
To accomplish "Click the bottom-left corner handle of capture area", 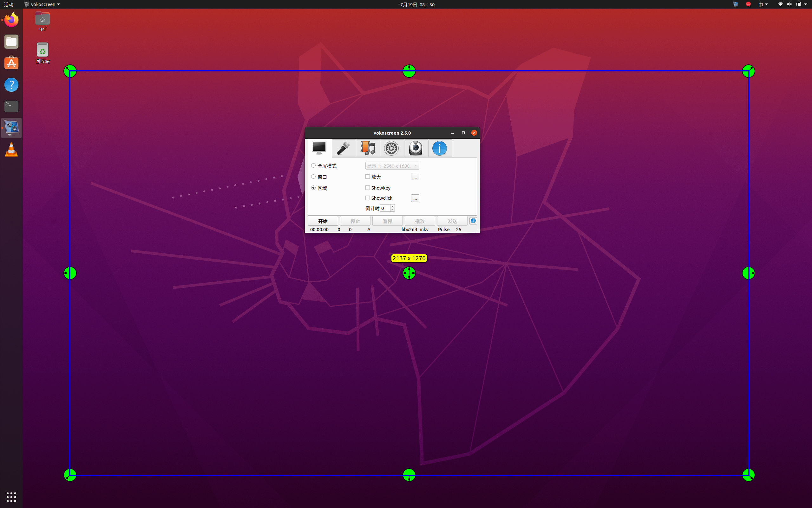I will pyautogui.click(x=70, y=475).
